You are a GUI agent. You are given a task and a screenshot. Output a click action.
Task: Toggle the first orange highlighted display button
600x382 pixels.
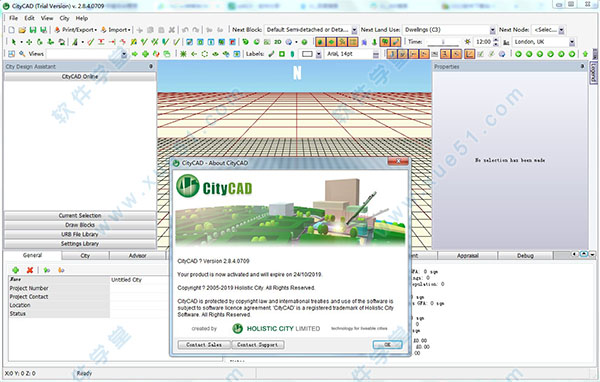click(320, 42)
